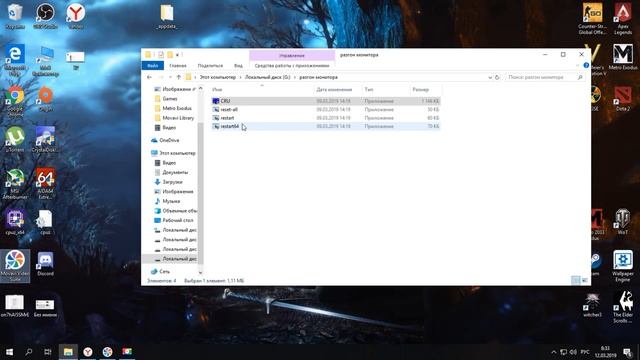Select the Recycle Bin desktop icon
The image size is (640, 360).
point(15,16)
